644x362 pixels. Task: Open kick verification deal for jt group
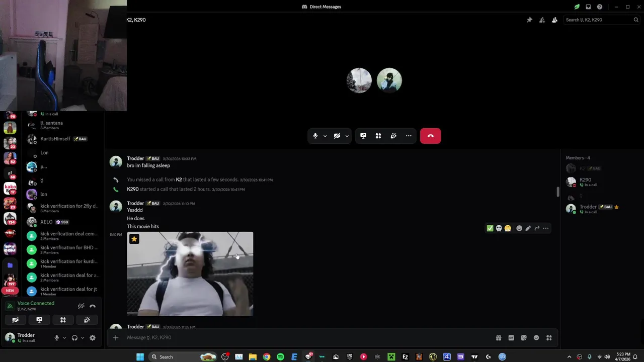point(63,291)
